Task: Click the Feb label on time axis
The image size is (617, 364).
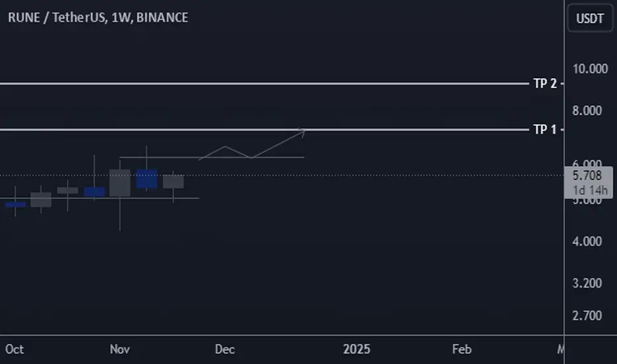Action: 461,349
